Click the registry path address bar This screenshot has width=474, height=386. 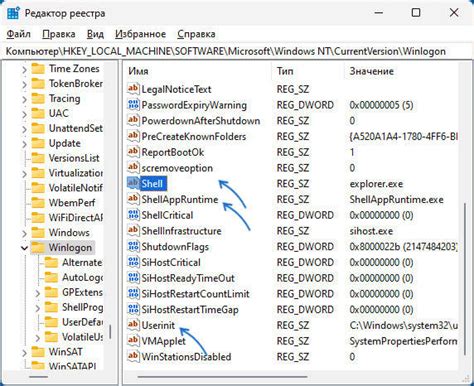[x=237, y=51]
